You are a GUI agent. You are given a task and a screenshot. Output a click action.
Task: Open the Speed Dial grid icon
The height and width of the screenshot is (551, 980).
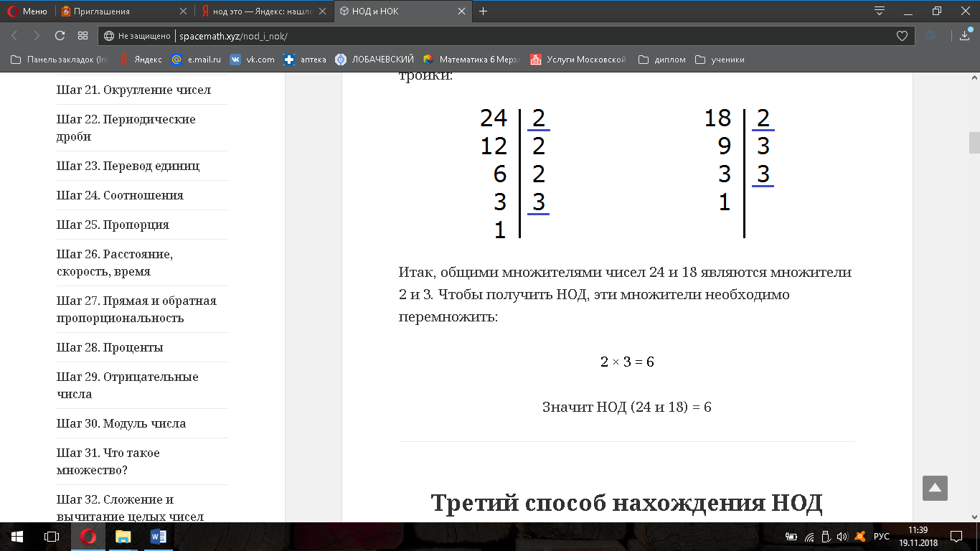[83, 36]
